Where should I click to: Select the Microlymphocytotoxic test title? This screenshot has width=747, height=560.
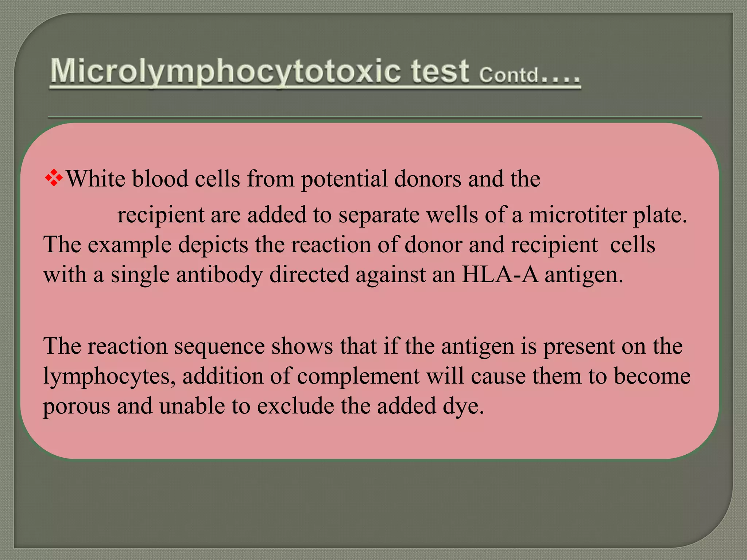tap(315, 72)
